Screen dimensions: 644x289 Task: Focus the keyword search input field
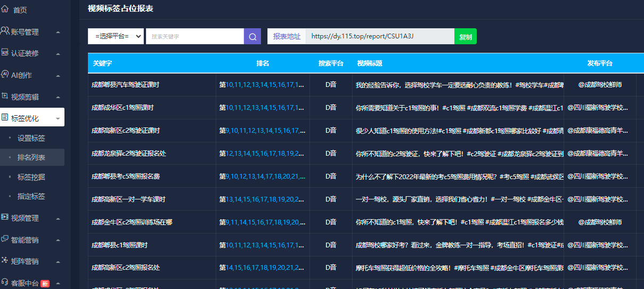point(194,36)
